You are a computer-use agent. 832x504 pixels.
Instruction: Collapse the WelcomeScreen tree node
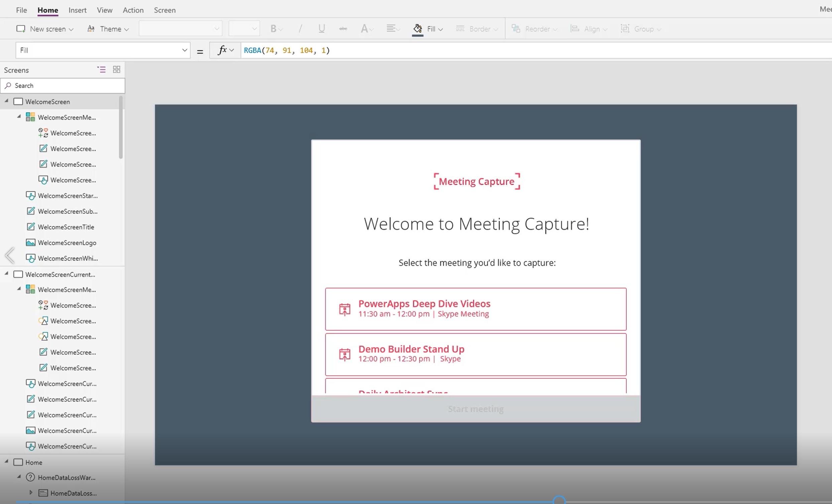(x=6, y=101)
